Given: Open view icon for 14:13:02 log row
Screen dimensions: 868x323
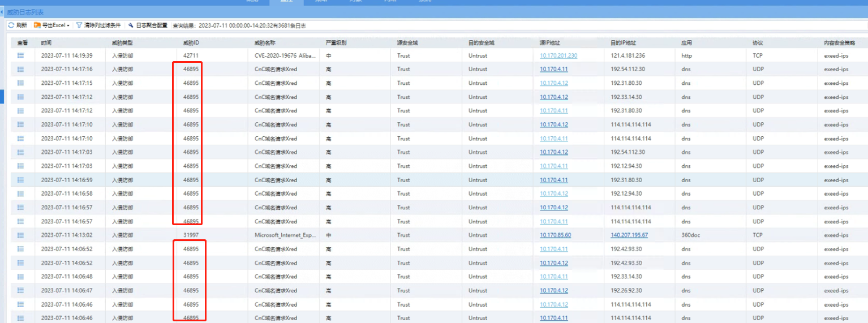Looking at the screenshot, I should coord(20,235).
